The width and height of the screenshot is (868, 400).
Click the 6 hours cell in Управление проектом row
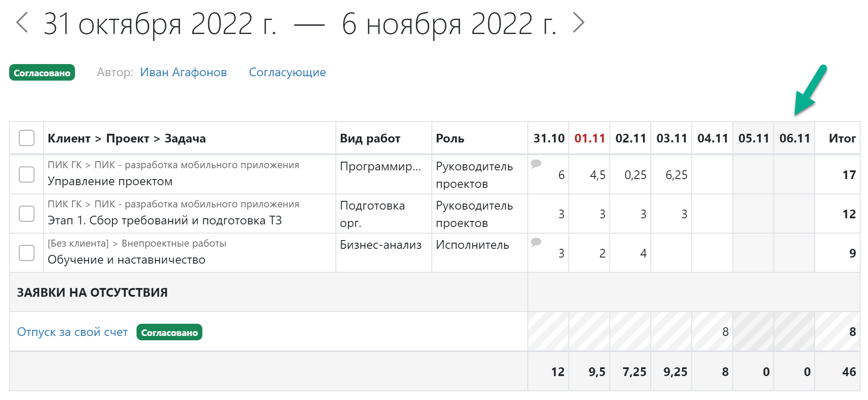pos(548,175)
